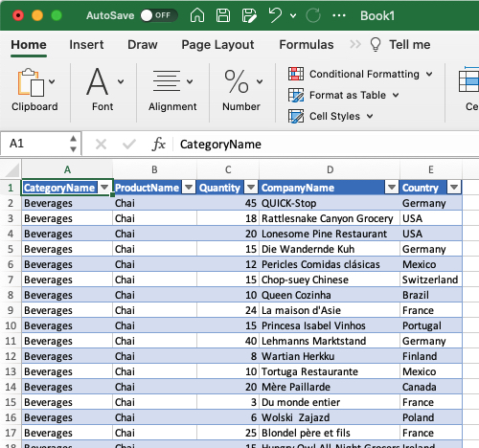Click the Alignment lines icon

(167, 80)
